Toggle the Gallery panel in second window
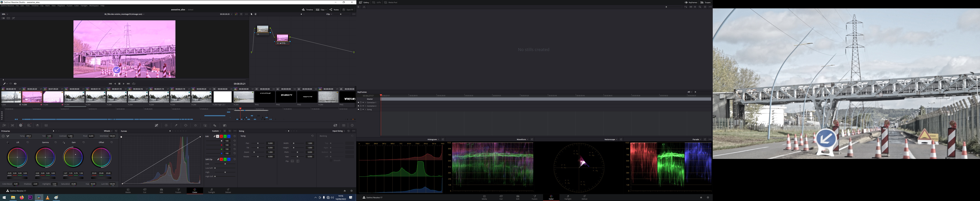Screen dimensions: 980x201 (x=364, y=2)
